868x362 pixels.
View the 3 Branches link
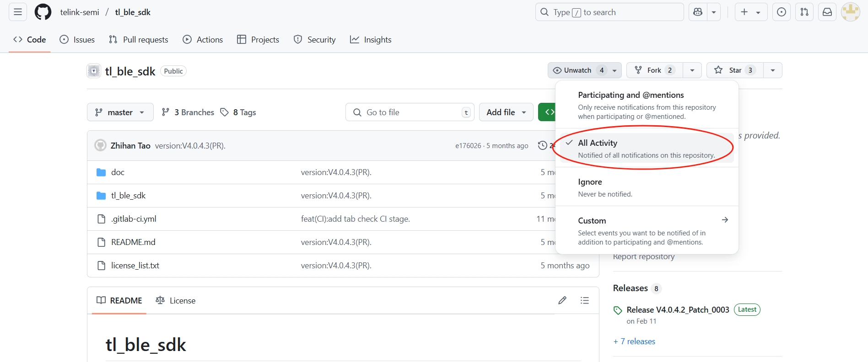click(x=188, y=112)
